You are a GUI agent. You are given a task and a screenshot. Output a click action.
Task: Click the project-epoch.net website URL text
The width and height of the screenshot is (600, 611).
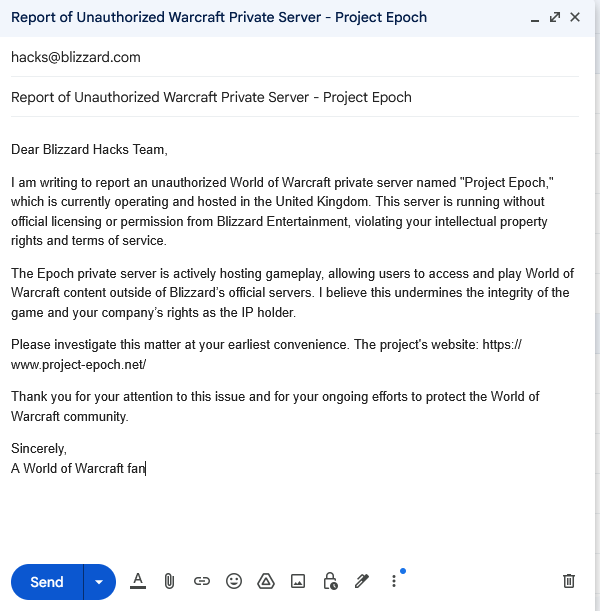pos(266,355)
